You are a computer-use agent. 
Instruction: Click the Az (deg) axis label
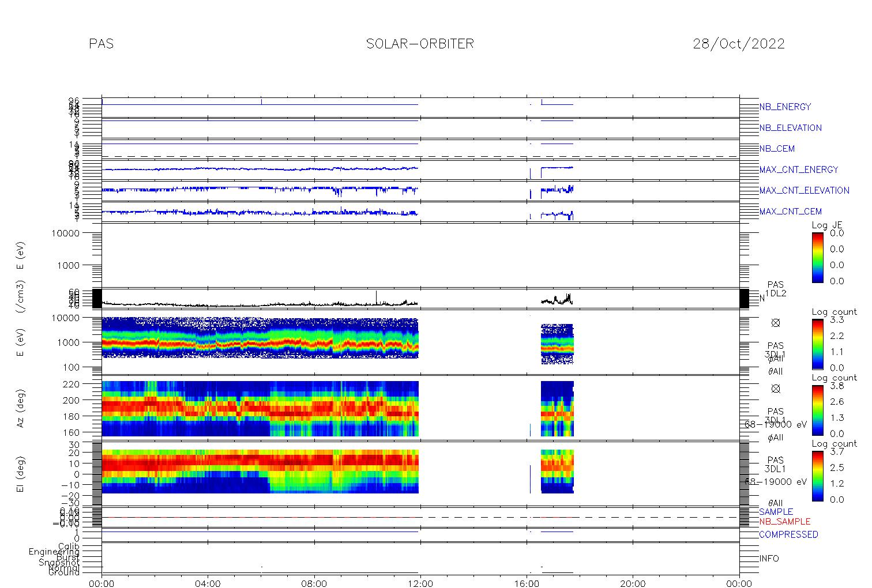(x=20, y=408)
